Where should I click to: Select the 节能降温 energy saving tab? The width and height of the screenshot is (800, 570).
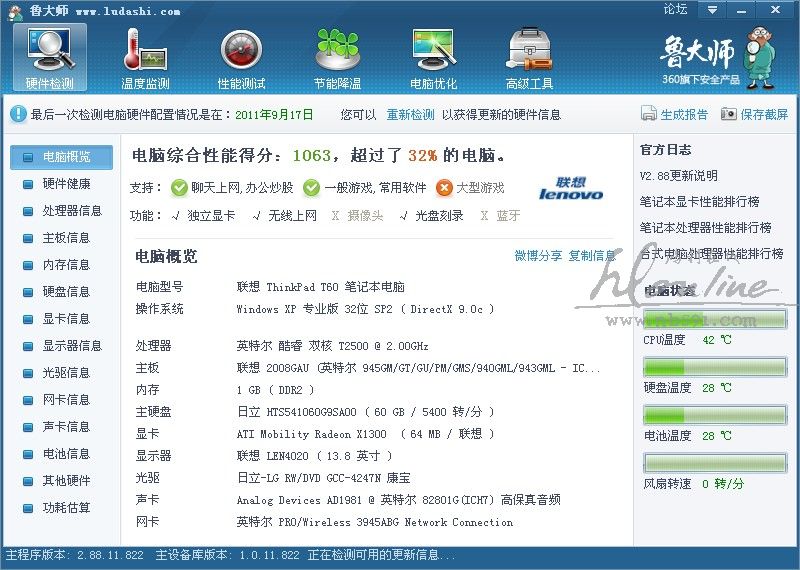[x=337, y=58]
